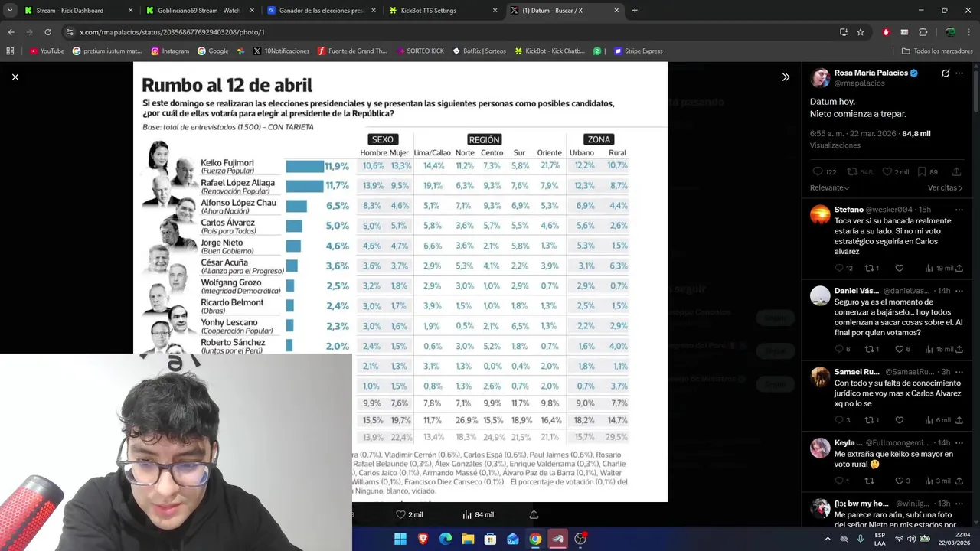Switch to Stream - Kick Dashboard tab

70,11
